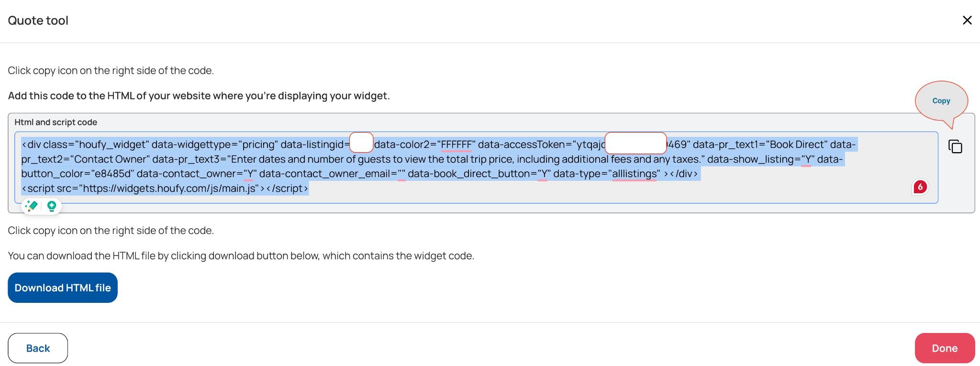Click the magic pencil writing assistant icon
Image resolution: width=980 pixels, height=366 pixels.
point(32,206)
